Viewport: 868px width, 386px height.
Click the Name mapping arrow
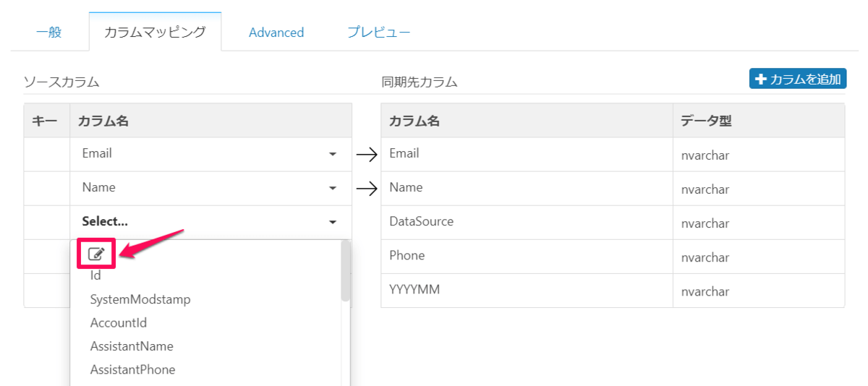point(367,189)
